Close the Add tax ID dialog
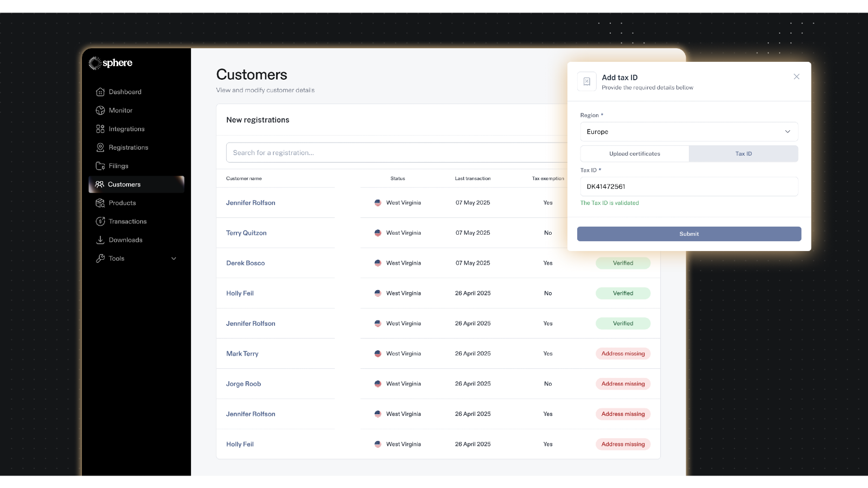This screenshot has width=868, height=488. pos(796,76)
